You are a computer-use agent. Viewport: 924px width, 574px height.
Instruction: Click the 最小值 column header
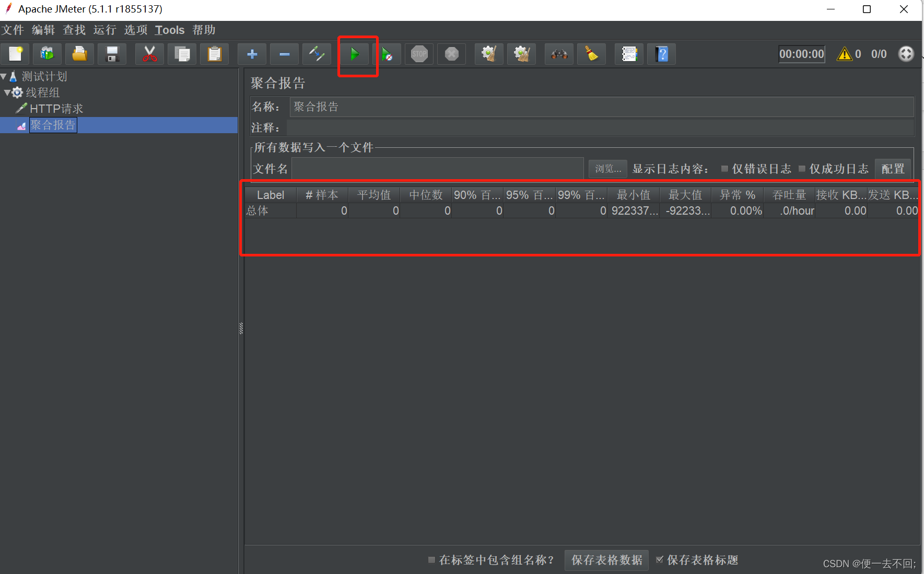[634, 195]
